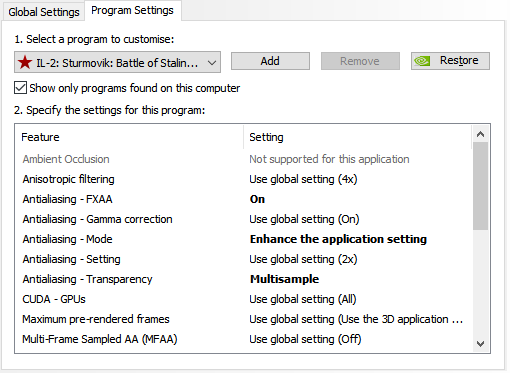510x373 pixels.
Task: Switch to the Global Settings tab
Action: coord(44,12)
